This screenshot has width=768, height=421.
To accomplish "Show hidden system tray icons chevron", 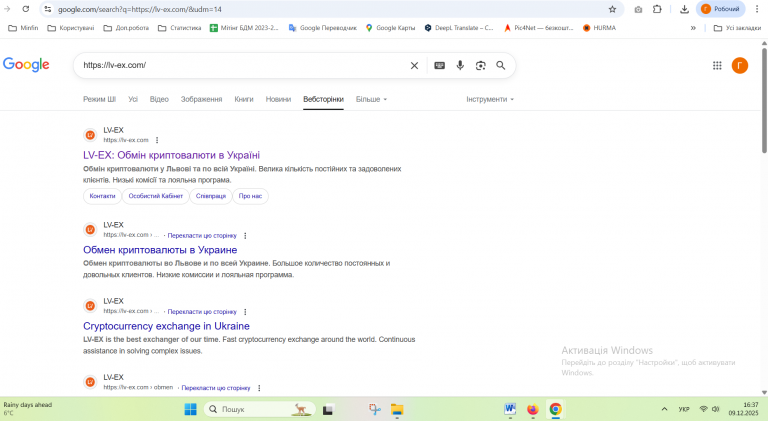I will click(664, 409).
